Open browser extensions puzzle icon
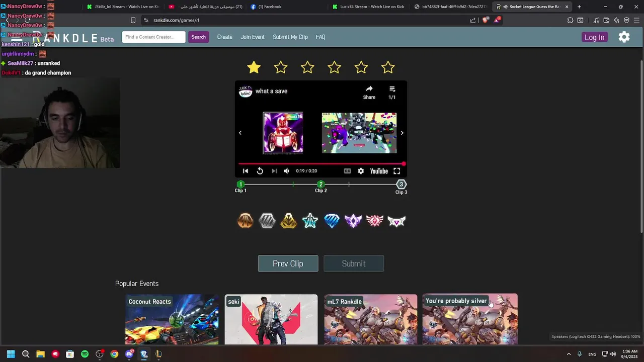The height and width of the screenshot is (362, 644). pyautogui.click(x=570, y=20)
